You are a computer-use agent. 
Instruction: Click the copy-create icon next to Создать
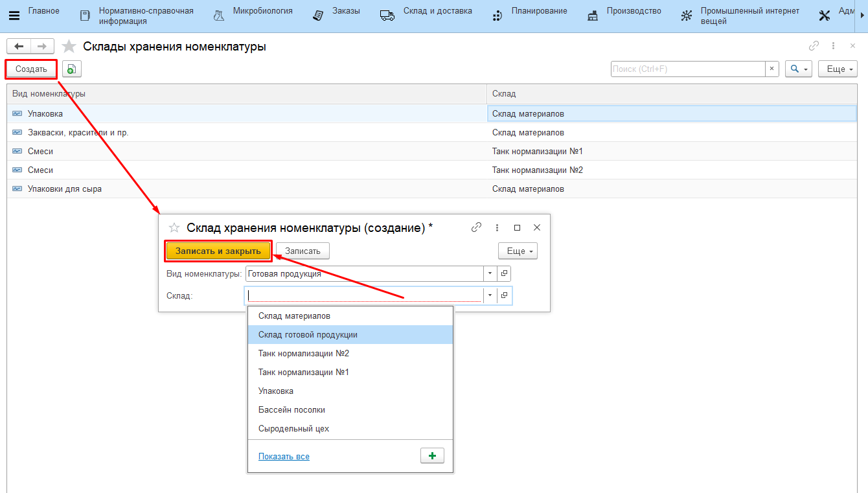(x=71, y=69)
